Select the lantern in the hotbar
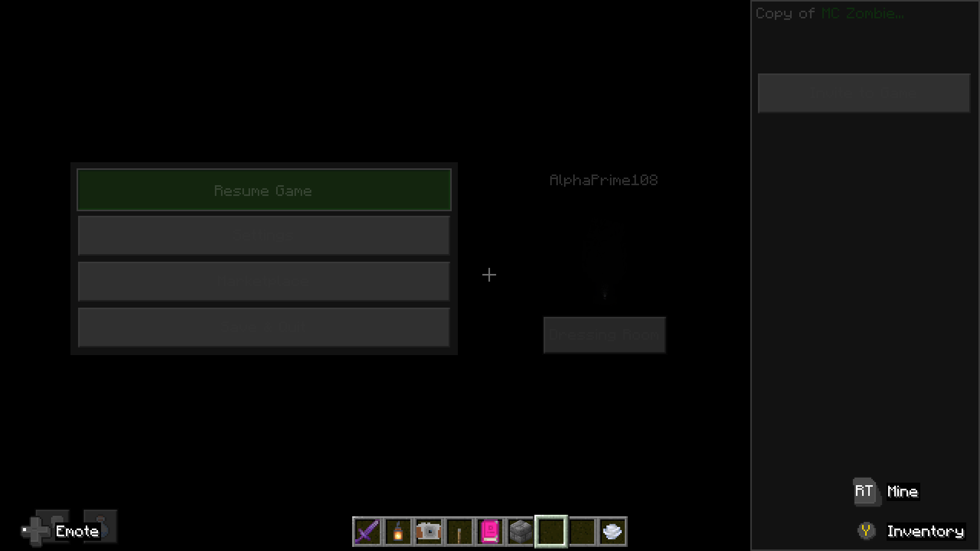This screenshot has width=980, height=551. [x=398, y=532]
